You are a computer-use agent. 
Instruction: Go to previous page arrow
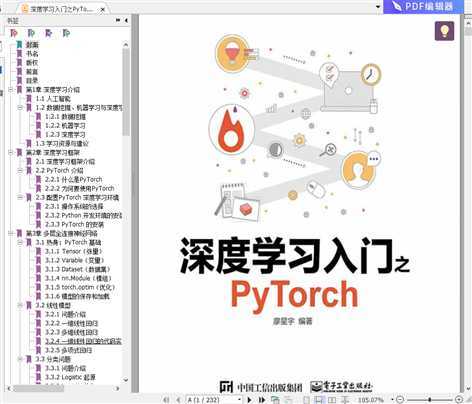178,400
